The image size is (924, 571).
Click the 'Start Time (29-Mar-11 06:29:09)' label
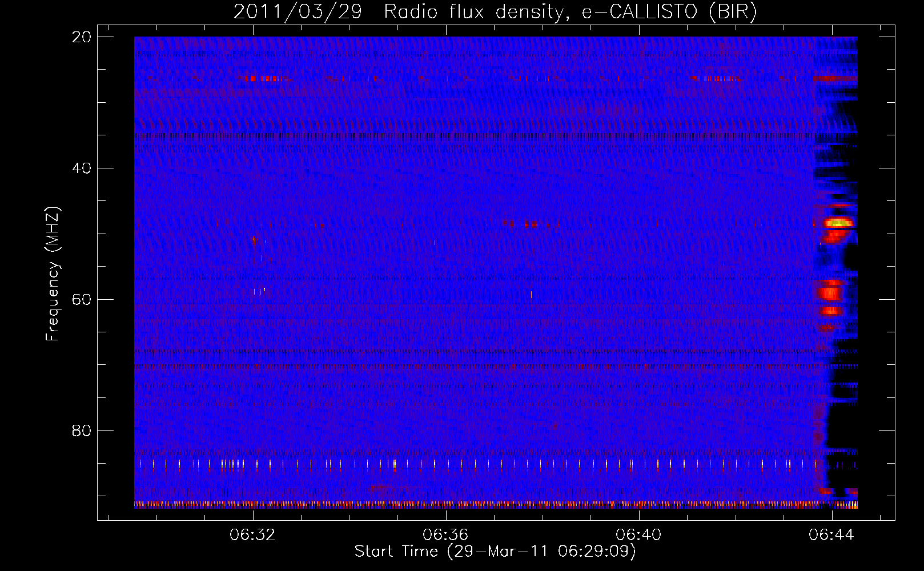[x=495, y=552]
